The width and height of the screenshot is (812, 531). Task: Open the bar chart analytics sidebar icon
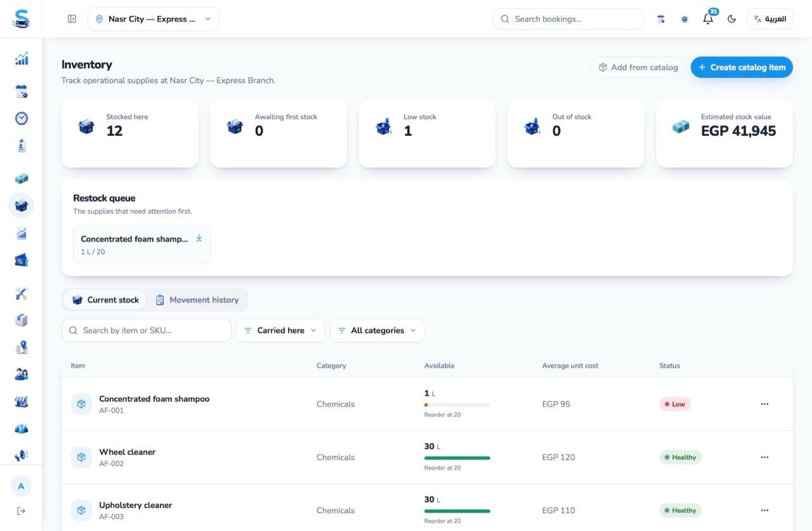click(x=22, y=59)
